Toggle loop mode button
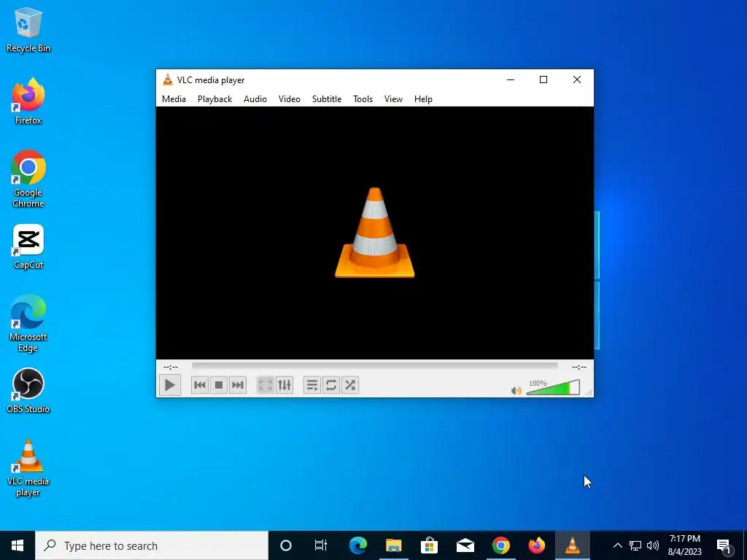The height and width of the screenshot is (560, 747). (331, 385)
